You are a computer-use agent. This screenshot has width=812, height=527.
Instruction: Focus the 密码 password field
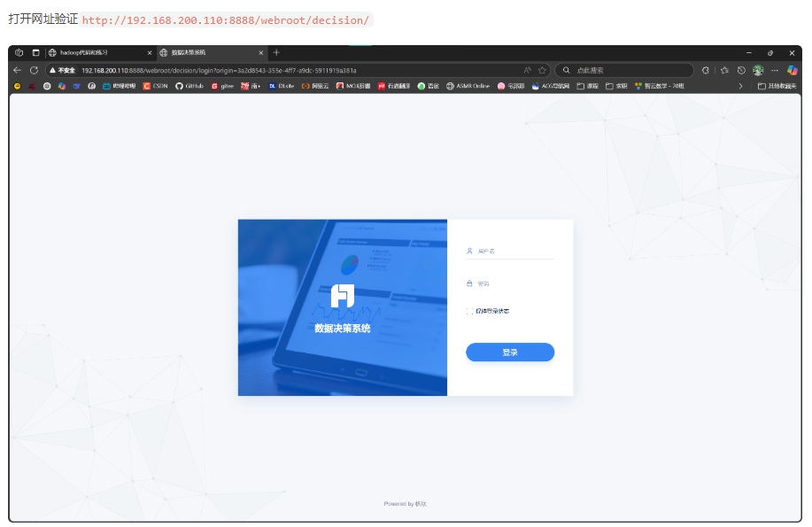coord(514,284)
